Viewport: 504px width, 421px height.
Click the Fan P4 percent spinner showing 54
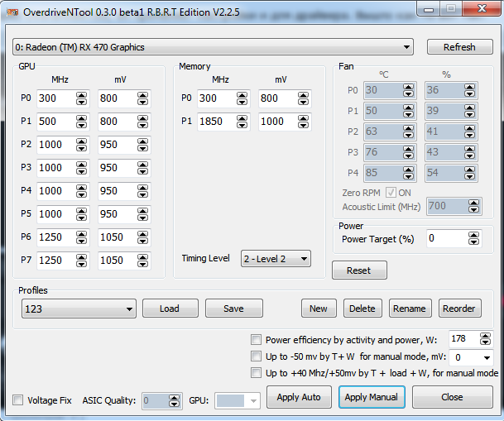tap(469, 173)
